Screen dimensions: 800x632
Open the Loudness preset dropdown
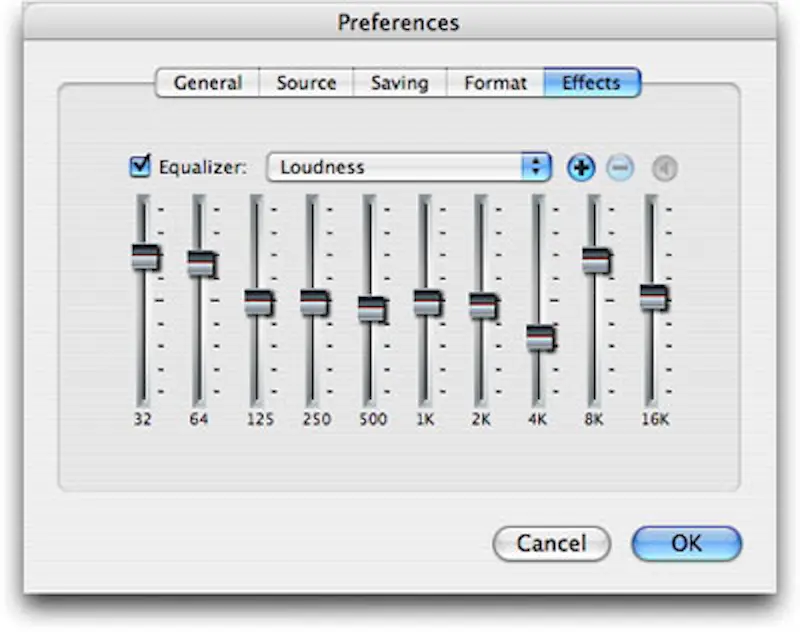pyautogui.click(x=409, y=167)
